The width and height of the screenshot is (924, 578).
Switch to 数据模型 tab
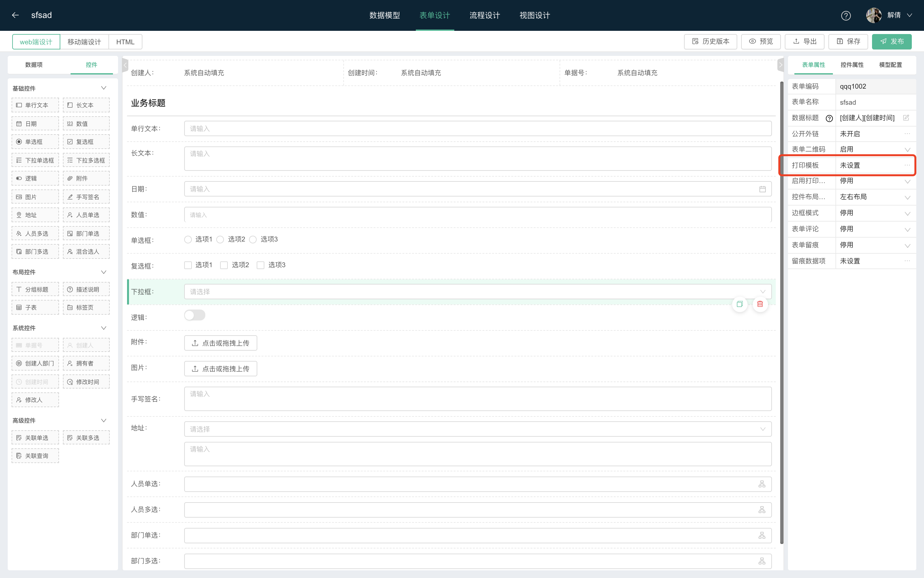384,15
